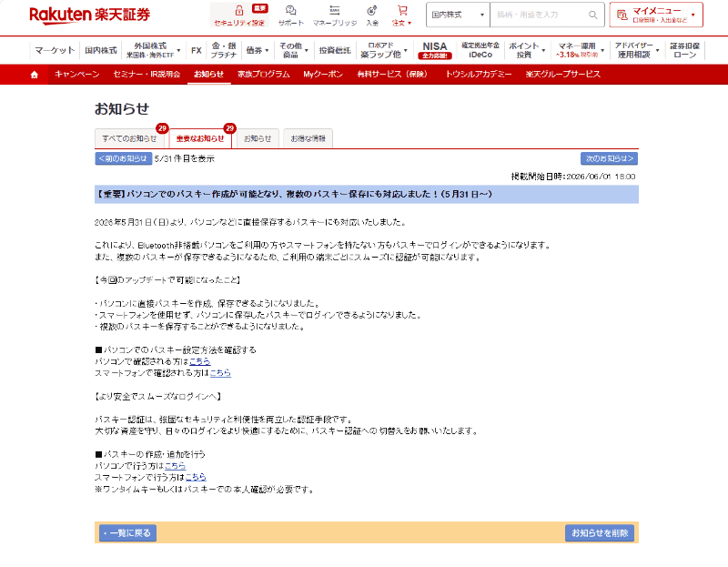Open こちら link for パソコンで確認される方

pos(200,361)
